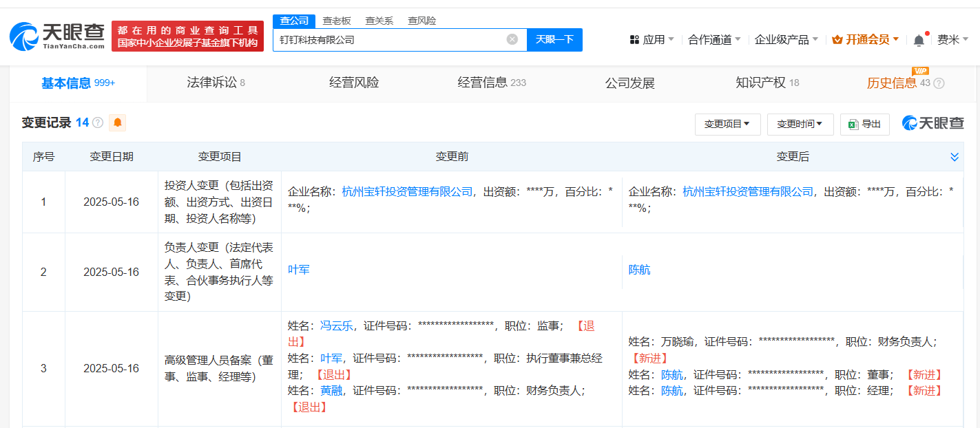Open 杭州宝轩投资管理有限公司 link in 变更前 column
Viewport: 980px width, 428px height.
407,191
